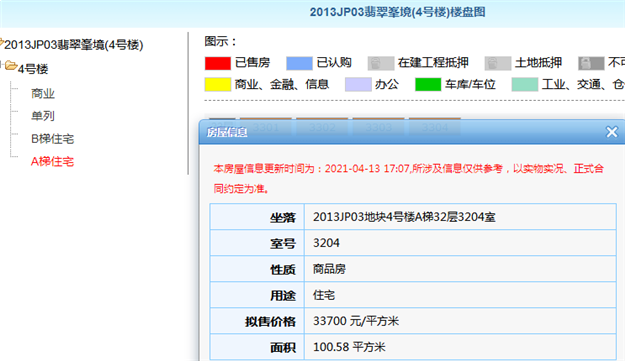This screenshot has width=625, height=361.
Task: Click the 土地抵押 lock icon
Action: pos(497,63)
